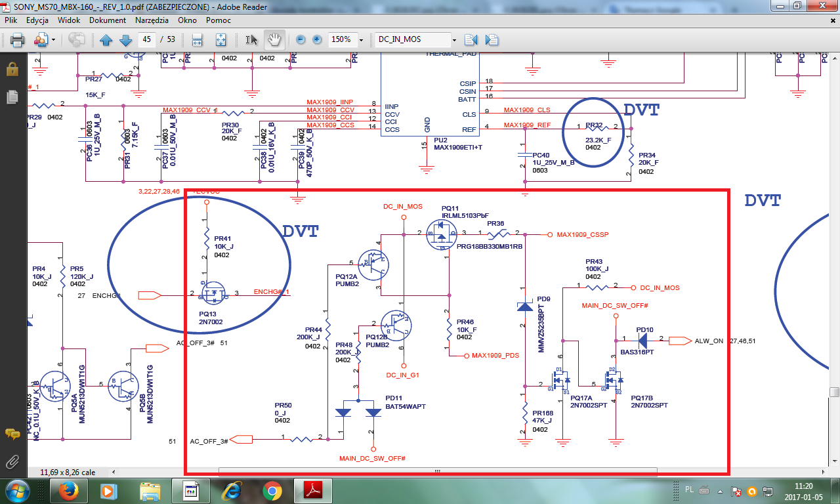
Task: Click the fit one full page icon
Action: click(221, 39)
